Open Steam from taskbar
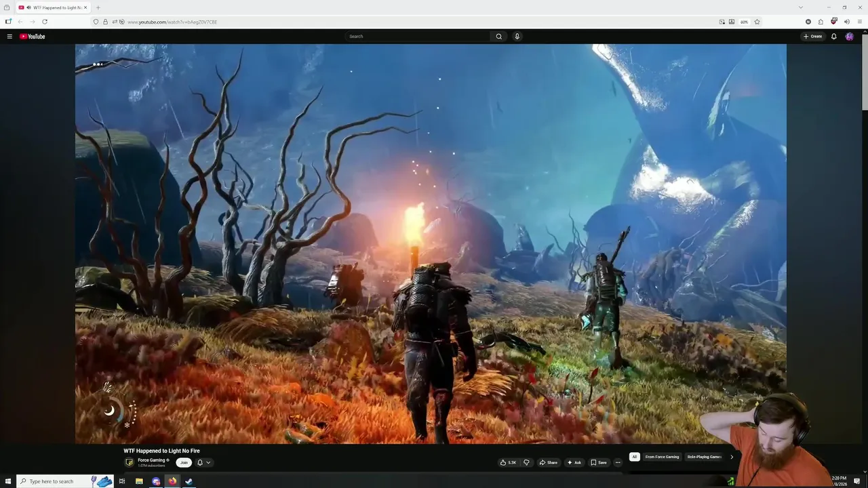The height and width of the screenshot is (488, 868). point(189,481)
